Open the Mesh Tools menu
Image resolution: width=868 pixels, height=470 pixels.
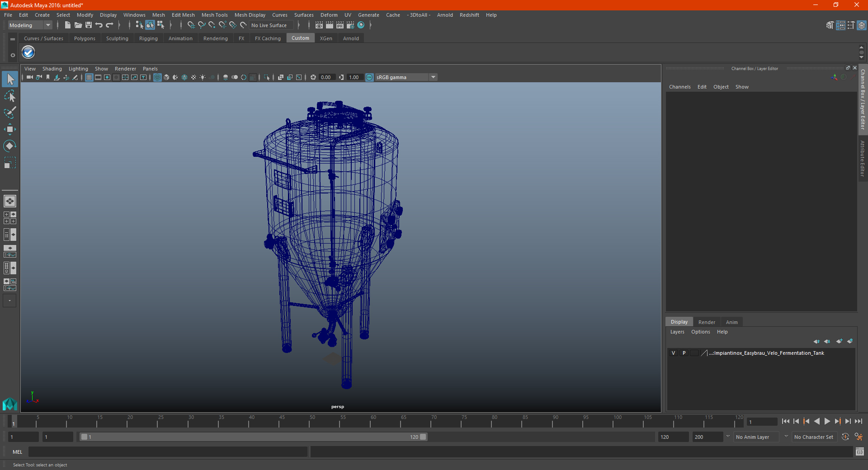tap(214, 15)
